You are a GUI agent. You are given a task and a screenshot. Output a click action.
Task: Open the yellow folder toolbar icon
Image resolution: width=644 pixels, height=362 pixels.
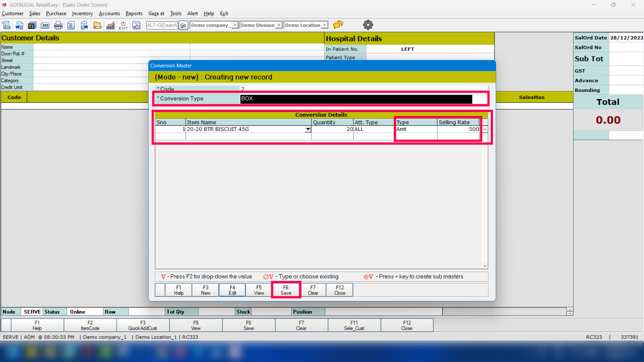click(97, 25)
